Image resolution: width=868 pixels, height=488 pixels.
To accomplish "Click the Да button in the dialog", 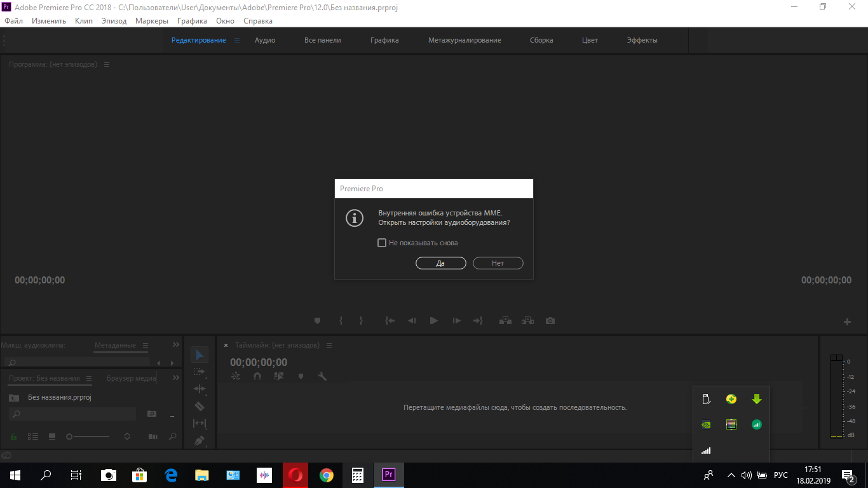I will point(441,263).
